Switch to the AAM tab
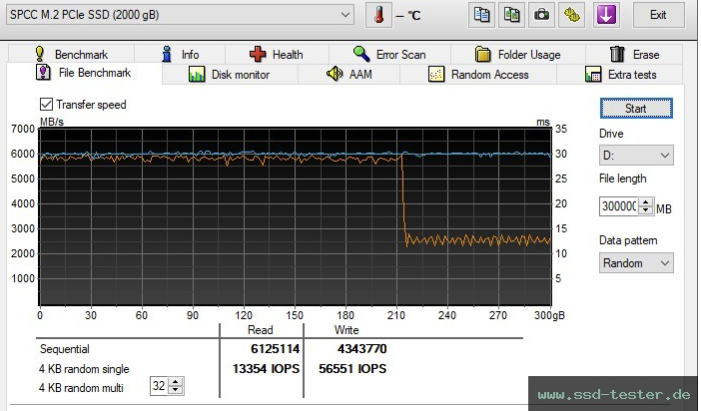Viewport: 701px width, 411px height. (349, 74)
